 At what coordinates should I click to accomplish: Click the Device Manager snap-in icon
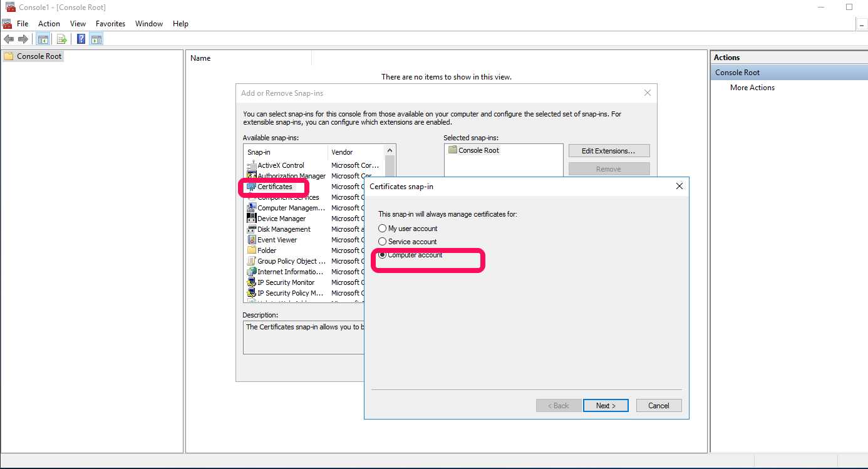[252, 219]
